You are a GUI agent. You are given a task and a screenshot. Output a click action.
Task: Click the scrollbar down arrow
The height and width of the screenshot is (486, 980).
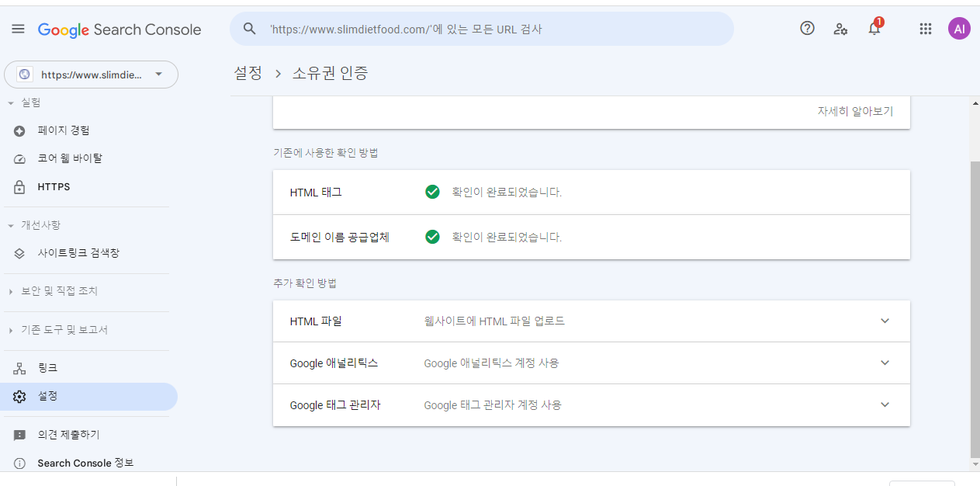click(x=975, y=464)
